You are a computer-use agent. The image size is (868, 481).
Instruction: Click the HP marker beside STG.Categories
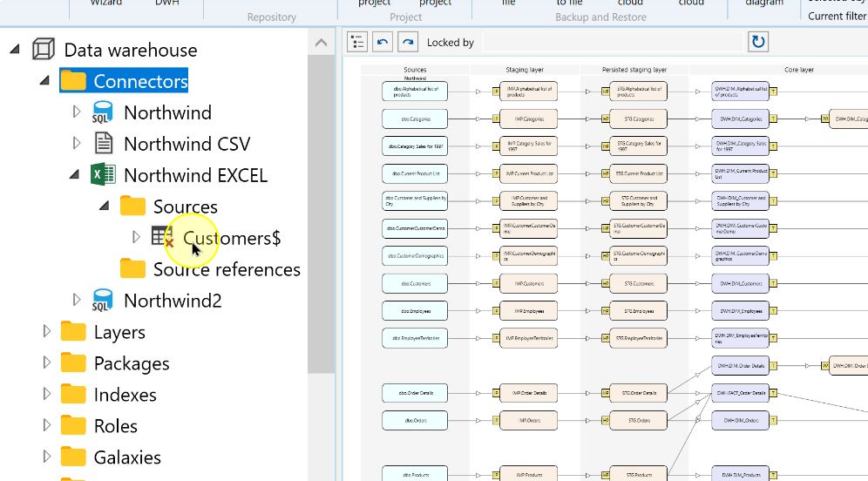(x=606, y=119)
